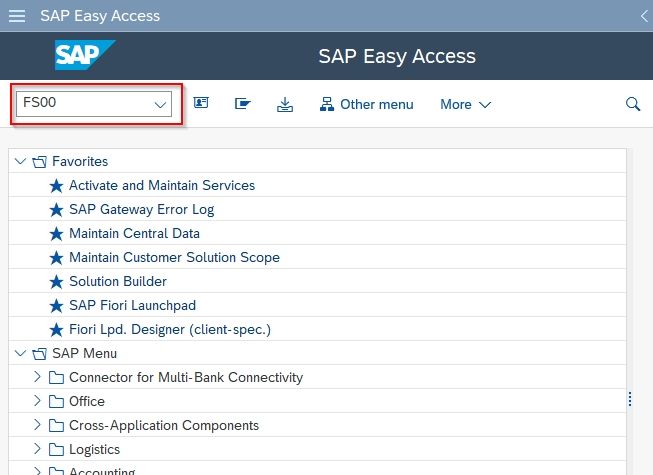Collapse the Favorites folder
Viewport: 653px width, 475px height.
coord(20,161)
